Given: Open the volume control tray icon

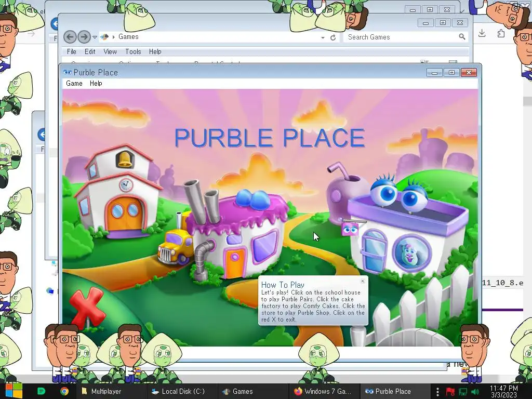Looking at the screenshot, I should coord(475,392).
